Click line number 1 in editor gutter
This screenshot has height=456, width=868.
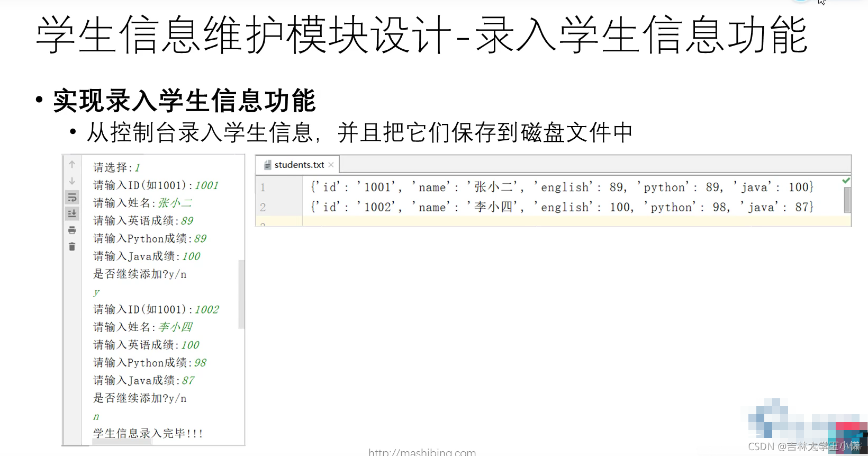coord(263,187)
